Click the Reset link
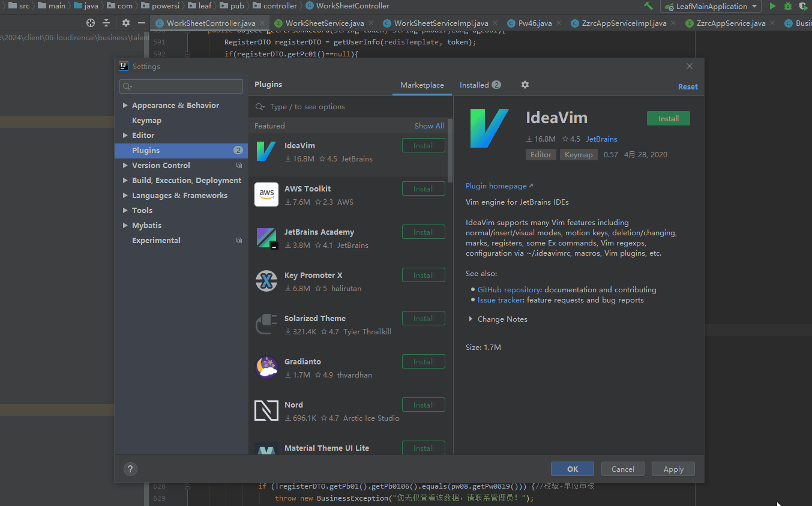The height and width of the screenshot is (506, 812). coord(688,87)
